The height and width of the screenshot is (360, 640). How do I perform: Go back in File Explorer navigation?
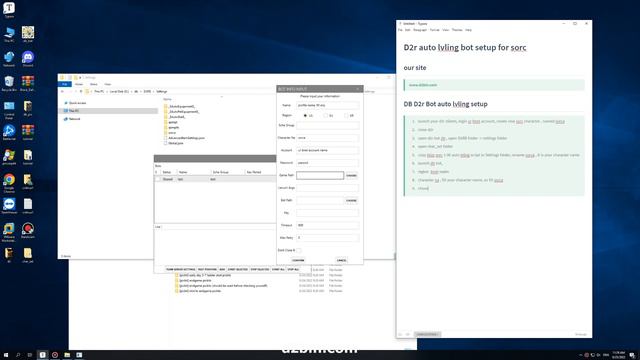(x=62, y=91)
